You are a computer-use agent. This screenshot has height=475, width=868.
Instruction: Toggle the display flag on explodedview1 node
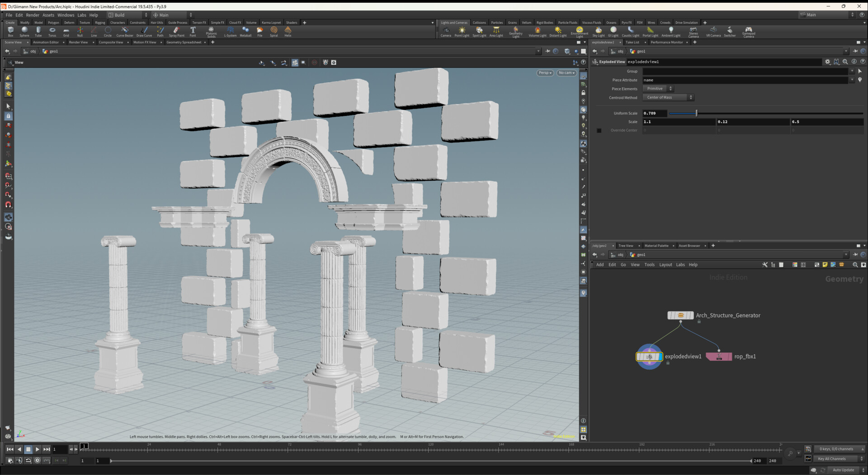(x=659, y=356)
